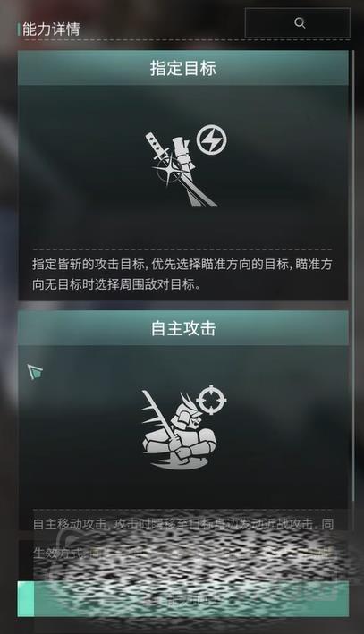This screenshot has height=634, width=364.
Task: Select the 自主攻击 ability card image area
Action: [182, 427]
